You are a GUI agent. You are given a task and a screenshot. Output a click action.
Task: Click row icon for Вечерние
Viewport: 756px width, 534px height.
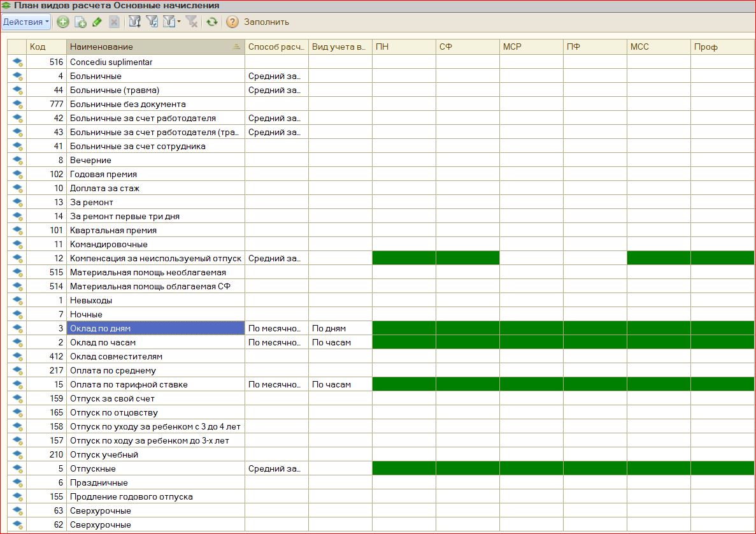click(17, 160)
